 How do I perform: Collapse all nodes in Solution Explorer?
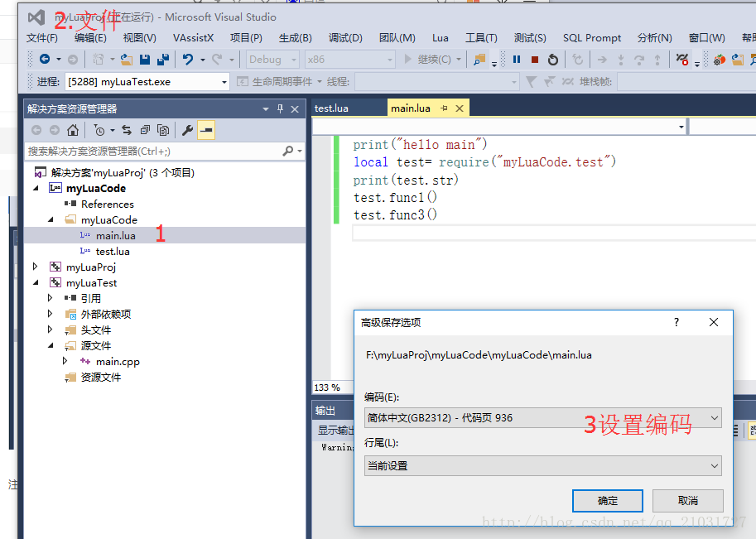point(145,130)
